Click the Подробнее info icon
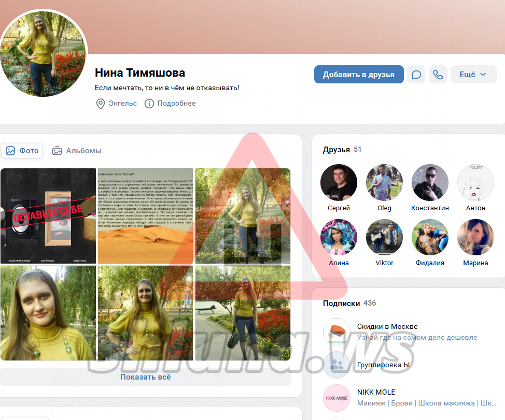The width and height of the screenshot is (505, 420). click(x=149, y=104)
